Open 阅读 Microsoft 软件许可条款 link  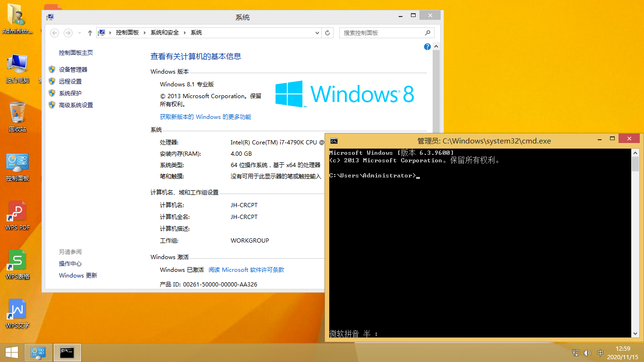pyautogui.click(x=246, y=270)
